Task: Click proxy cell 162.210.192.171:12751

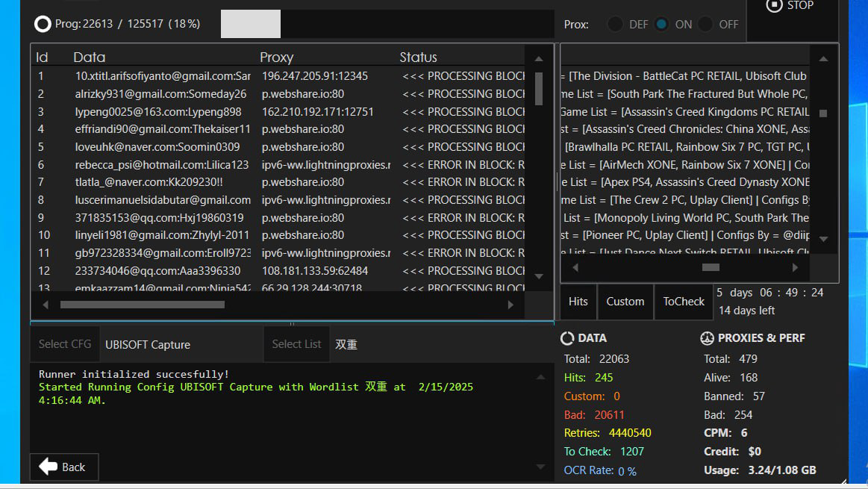Action: tap(318, 111)
